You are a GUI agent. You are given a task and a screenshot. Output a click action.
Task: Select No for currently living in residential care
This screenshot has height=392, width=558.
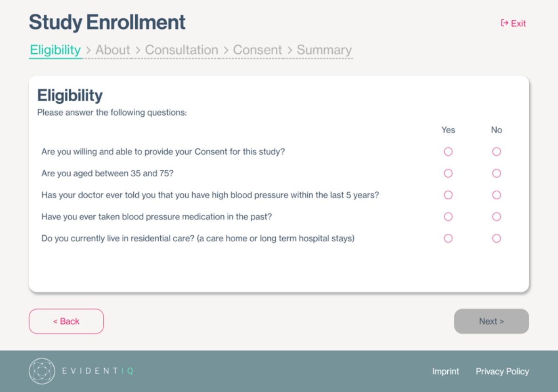point(496,239)
